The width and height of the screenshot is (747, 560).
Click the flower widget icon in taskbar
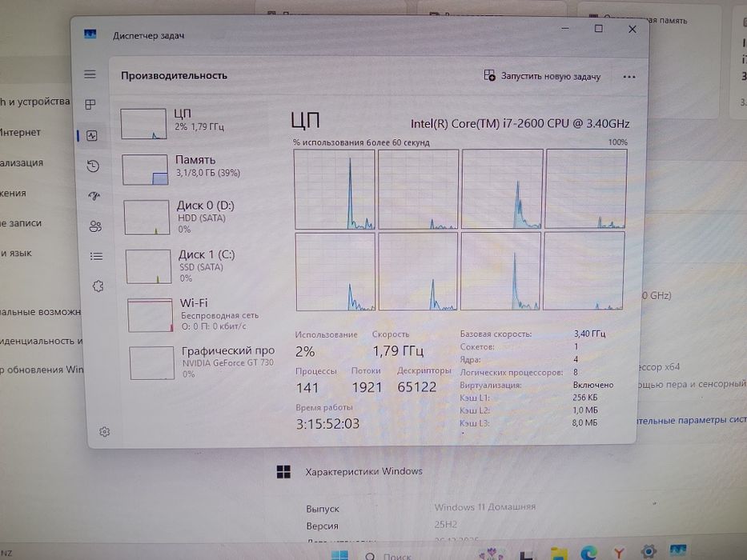[x=491, y=554]
